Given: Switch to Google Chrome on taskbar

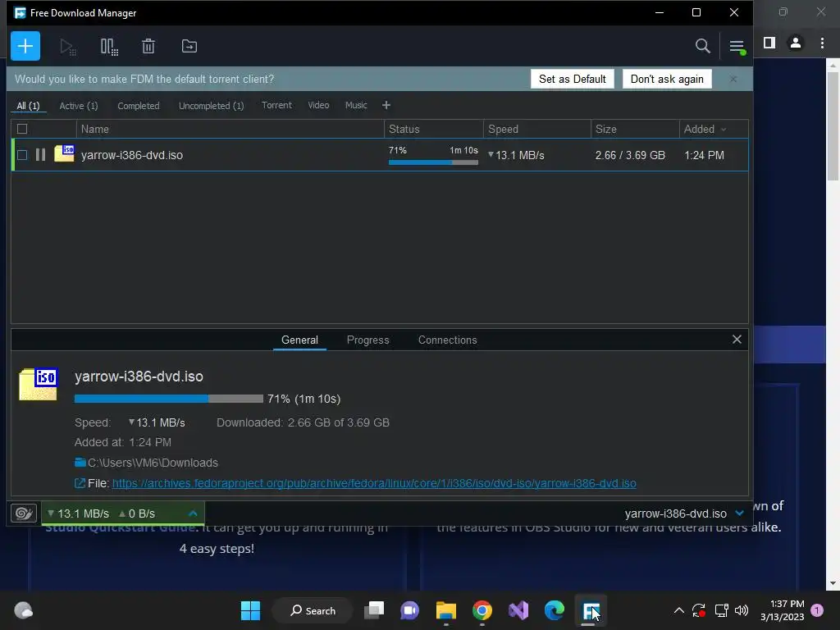Looking at the screenshot, I should (482, 610).
